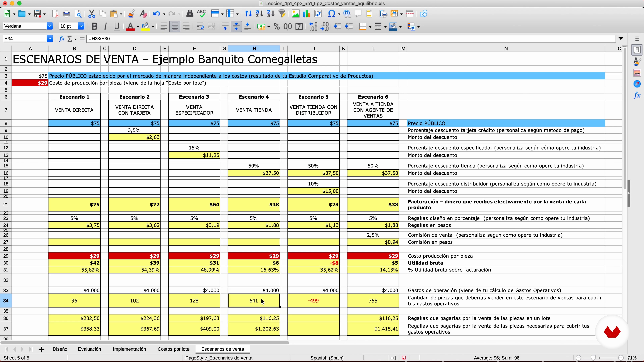Open Paste options dropdown arrow
The image size is (644, 362).
(x=121, y=14)
